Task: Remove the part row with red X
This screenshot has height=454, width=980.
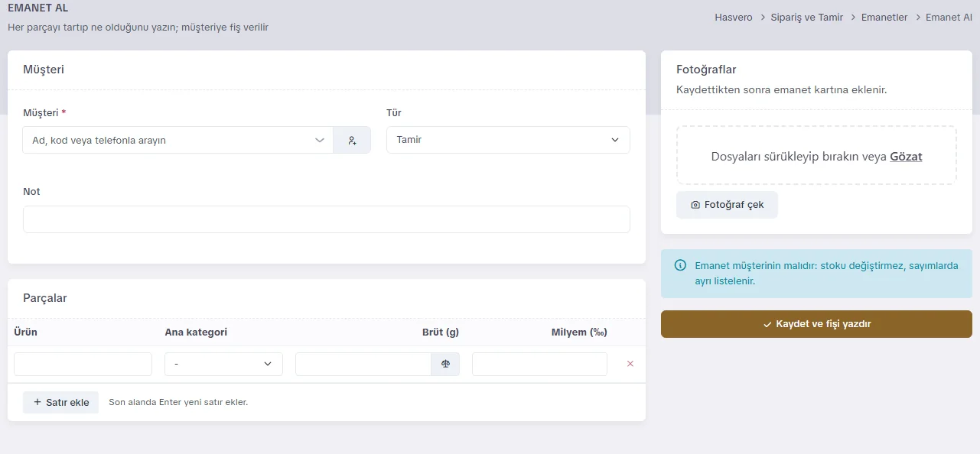Action: pyautogui.click(x=630, y=365)
